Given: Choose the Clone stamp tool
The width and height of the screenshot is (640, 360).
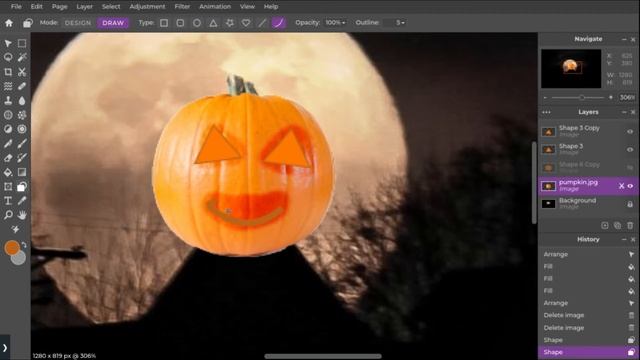Looking at the screenshot, I should 8,100.
